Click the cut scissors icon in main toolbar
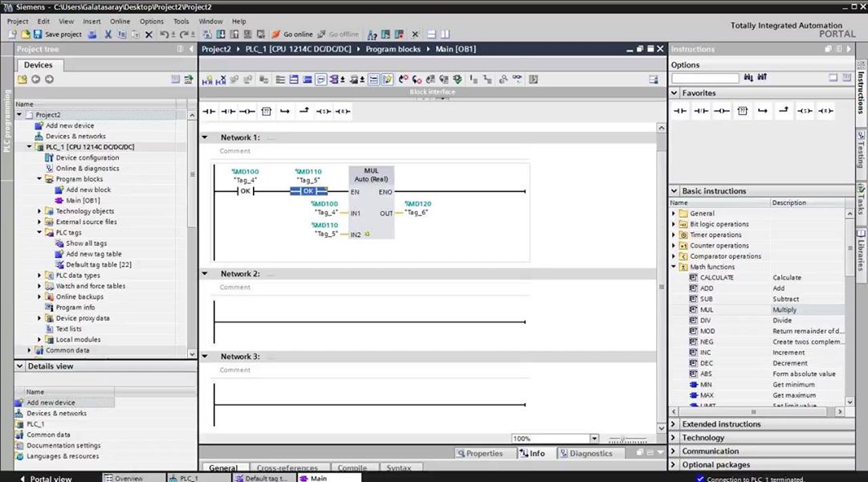Screen dimensions: 868x482 click(x=108, y=35)
